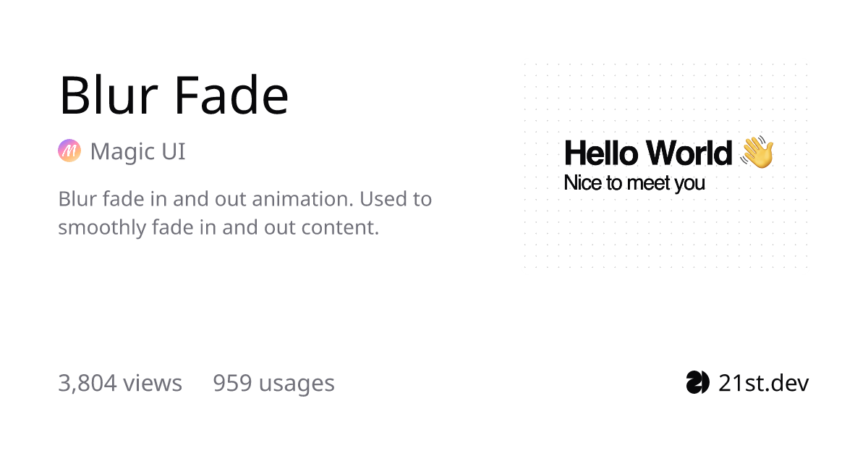Image resolution: width=868 pixels, height=456 pixels.
Task: Open the Magic UI author name
Action: 137,152
